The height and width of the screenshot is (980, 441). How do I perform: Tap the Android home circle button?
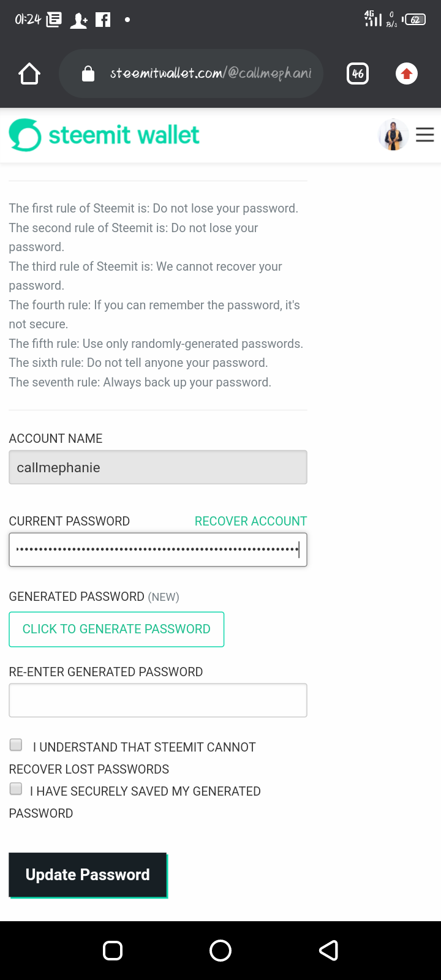pyautogui.click(x=221, y=951)
